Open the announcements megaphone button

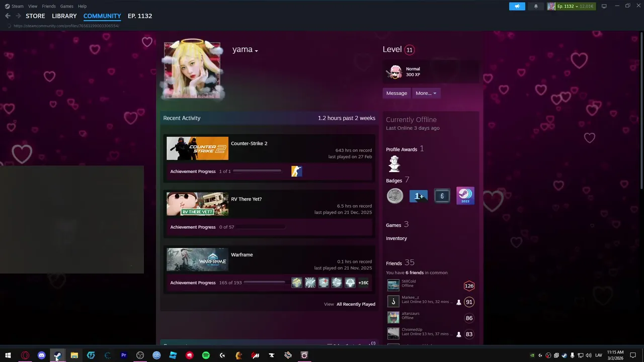[x=517, y=6]
